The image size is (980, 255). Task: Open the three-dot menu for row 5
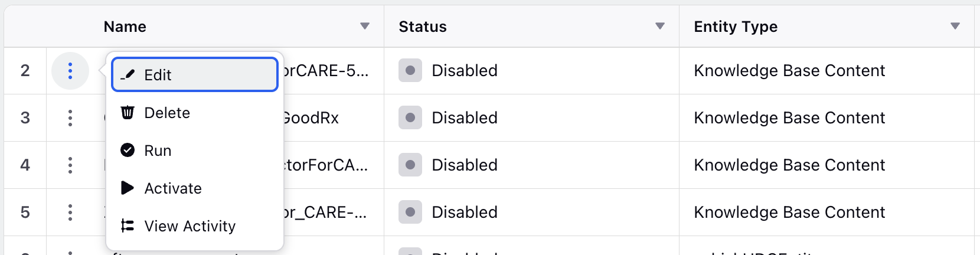coord(70,212)
